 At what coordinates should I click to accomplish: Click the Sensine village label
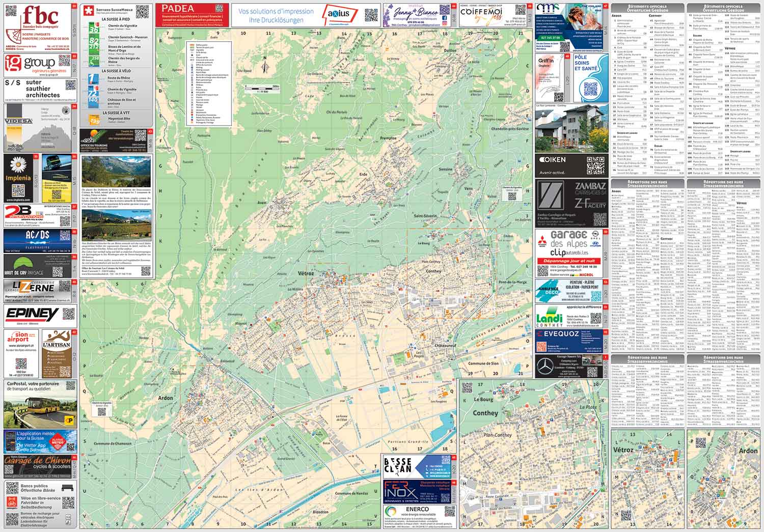[x=445, y=169]
